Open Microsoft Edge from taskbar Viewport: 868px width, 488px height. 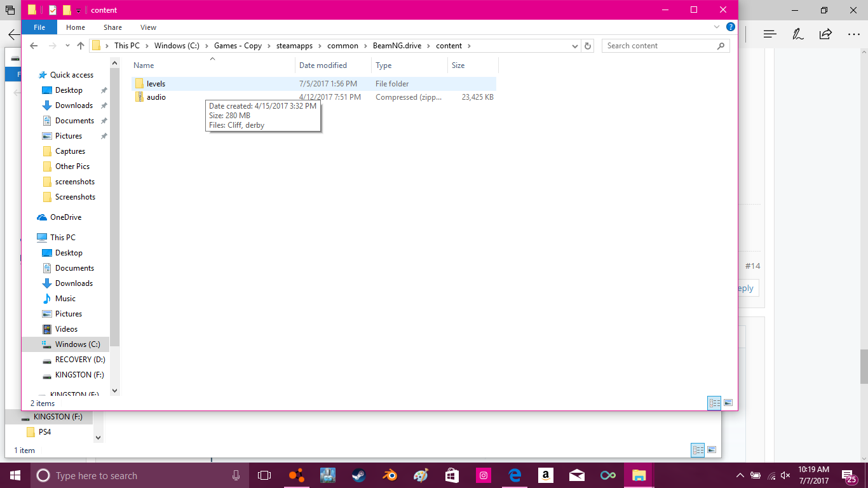point(515,475)
